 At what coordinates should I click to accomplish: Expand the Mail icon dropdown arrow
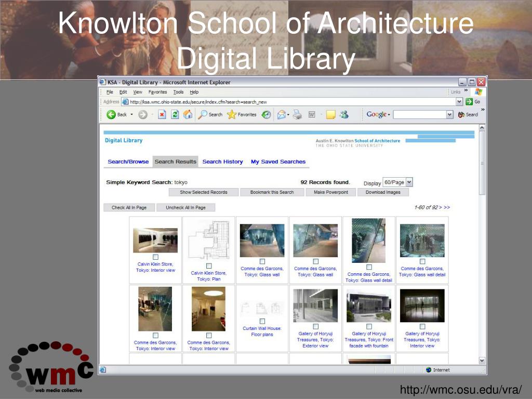point(288,115)
